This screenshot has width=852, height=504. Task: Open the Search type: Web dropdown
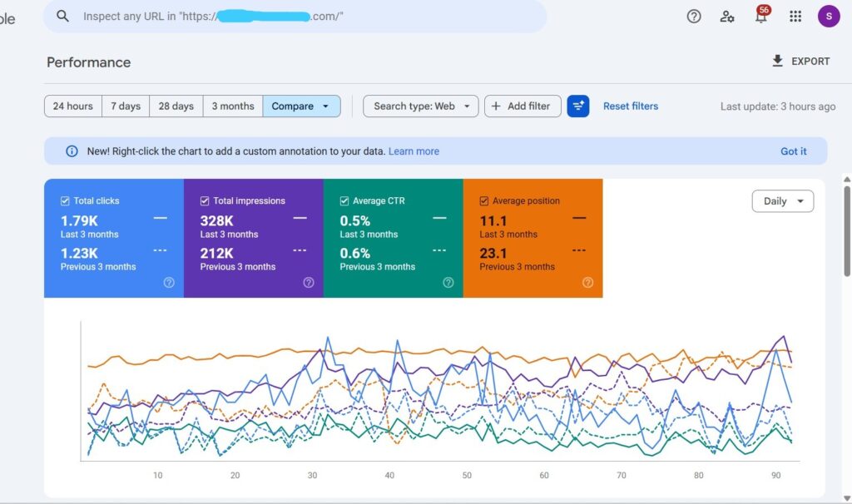[x=421, y=106]
